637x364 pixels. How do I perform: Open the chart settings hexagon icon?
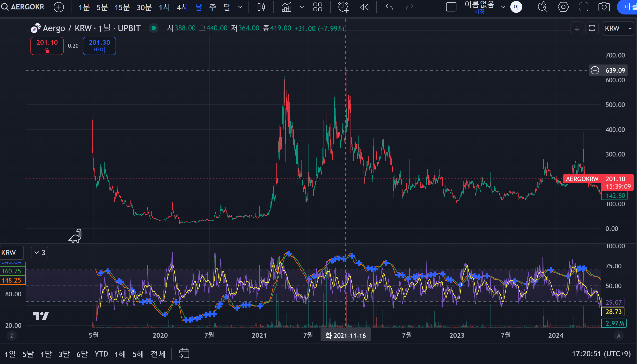pyautogui.click(x=563, y=7)
